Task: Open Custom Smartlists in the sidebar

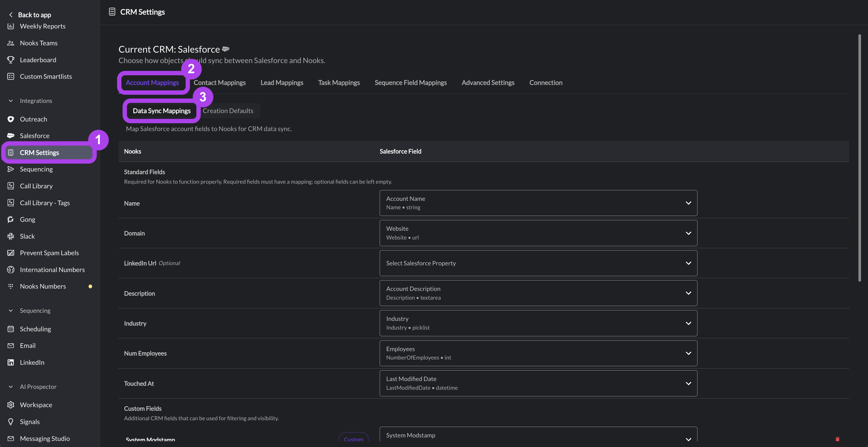Action: coord(46,76)
